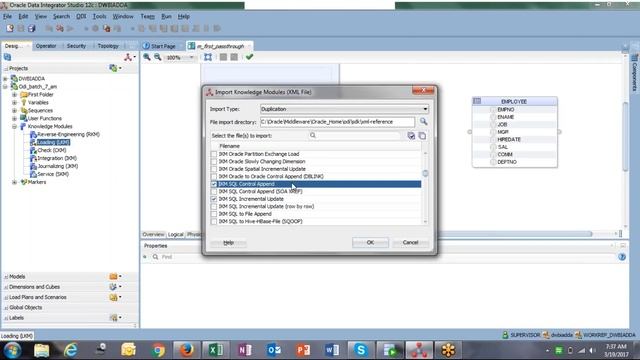This screenshot has height=360, width=640.
Task: Click the Designer connection refresh icon
Action: (7, 57)
